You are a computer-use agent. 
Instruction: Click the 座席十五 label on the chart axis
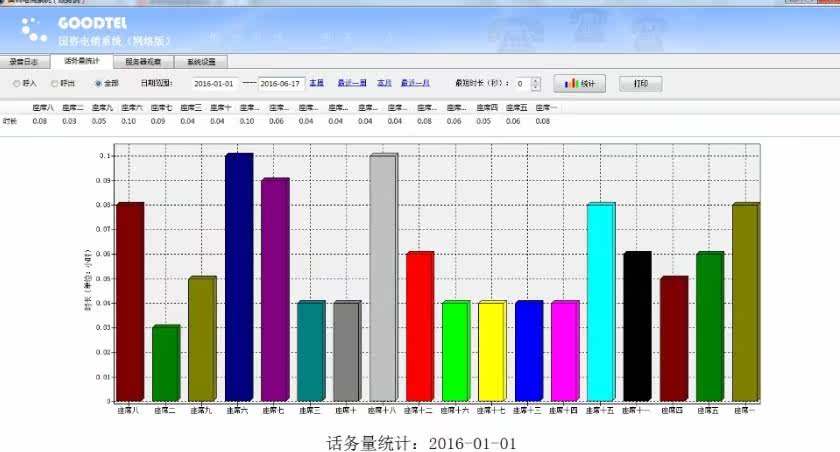coord(599,411)
